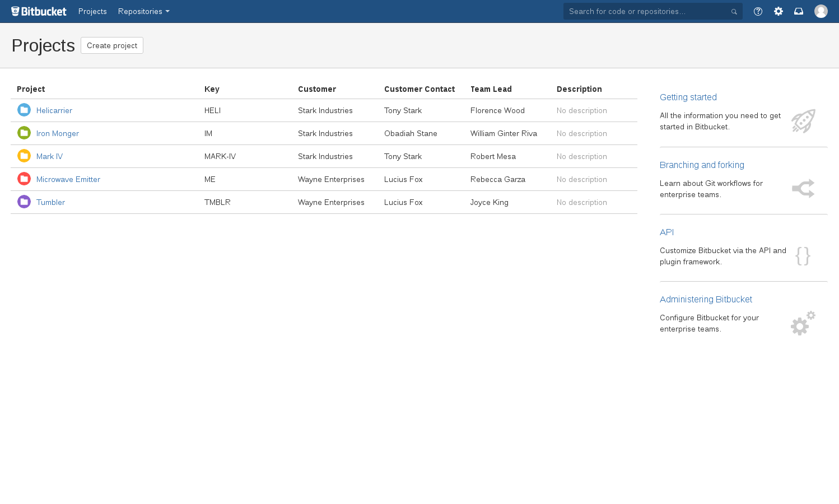The width and height of the screenshot is (839, 504).
Task: Open the Projects menu item
Action: (x=92, y=11)
